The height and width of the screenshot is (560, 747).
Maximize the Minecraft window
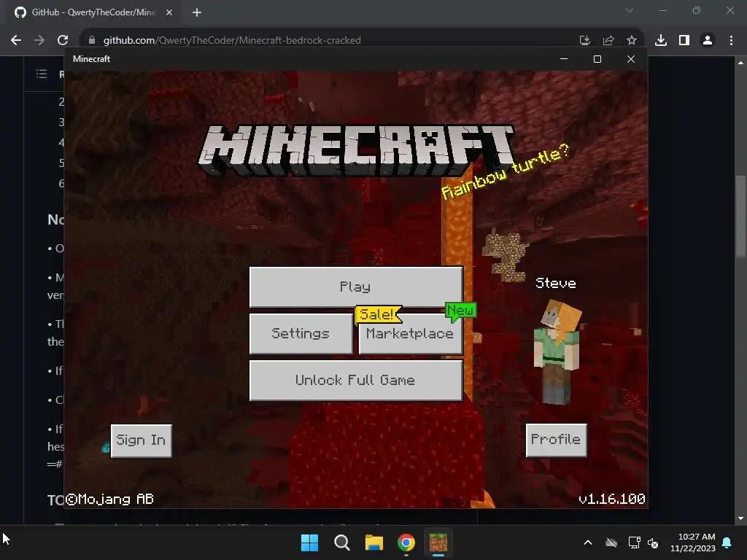(x=597, y=58)
